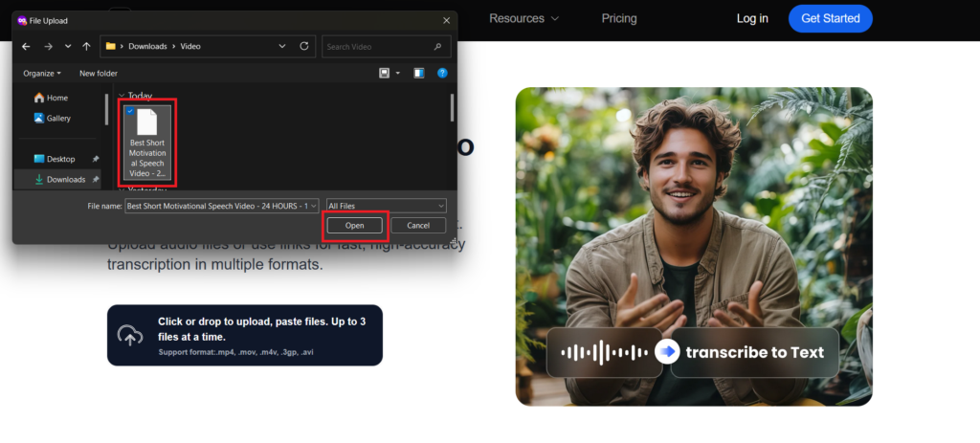Click the Up one level arrow

point(86,46)
